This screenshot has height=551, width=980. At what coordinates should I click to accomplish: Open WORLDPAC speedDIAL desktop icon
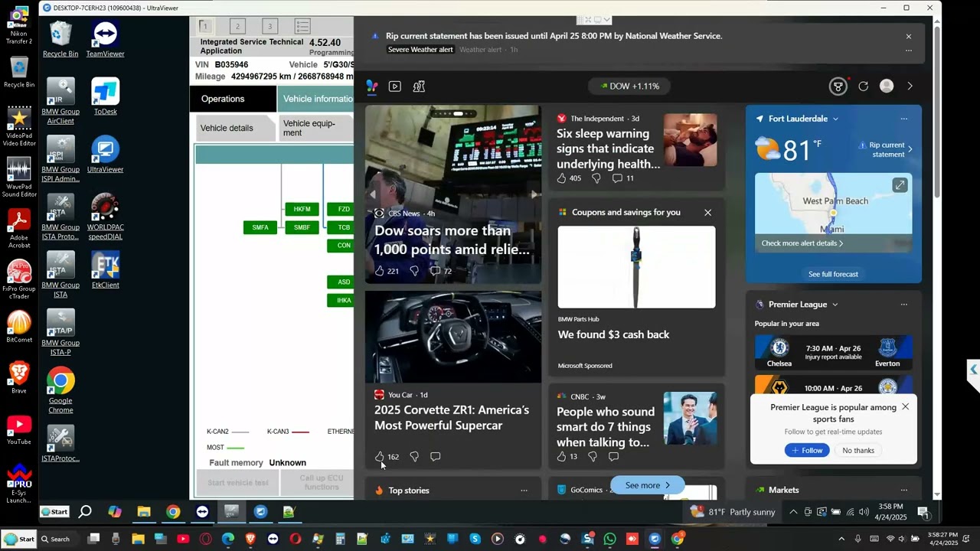105,217
